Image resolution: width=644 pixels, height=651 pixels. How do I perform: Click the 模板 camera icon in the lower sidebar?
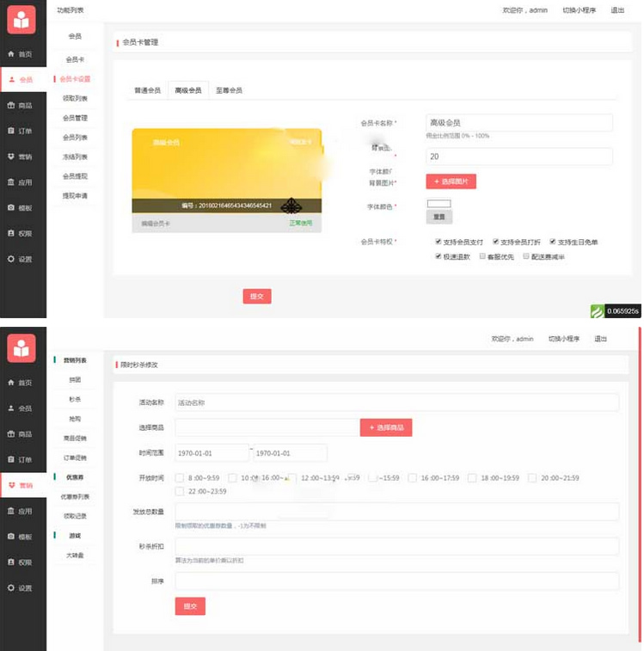tap(11, 537)
